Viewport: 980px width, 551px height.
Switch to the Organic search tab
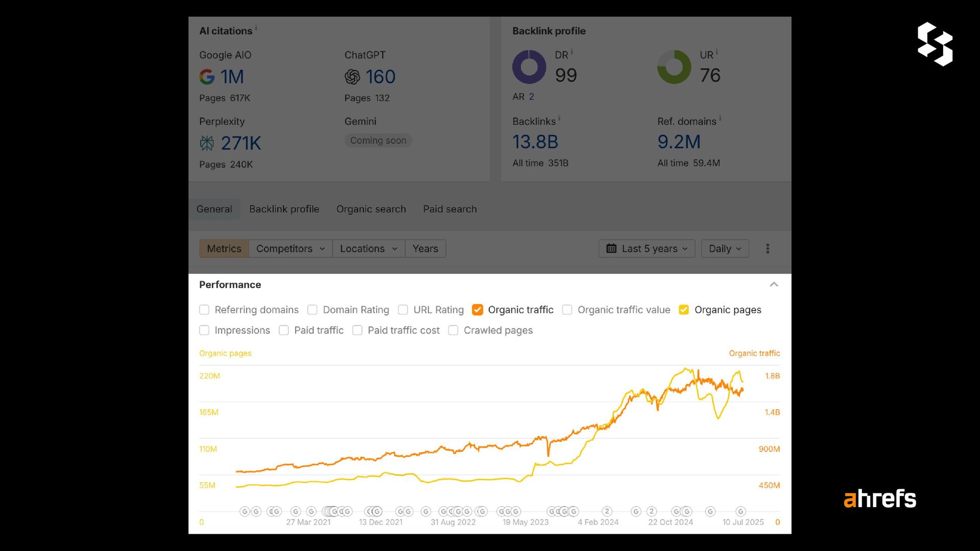coord(371,209)
